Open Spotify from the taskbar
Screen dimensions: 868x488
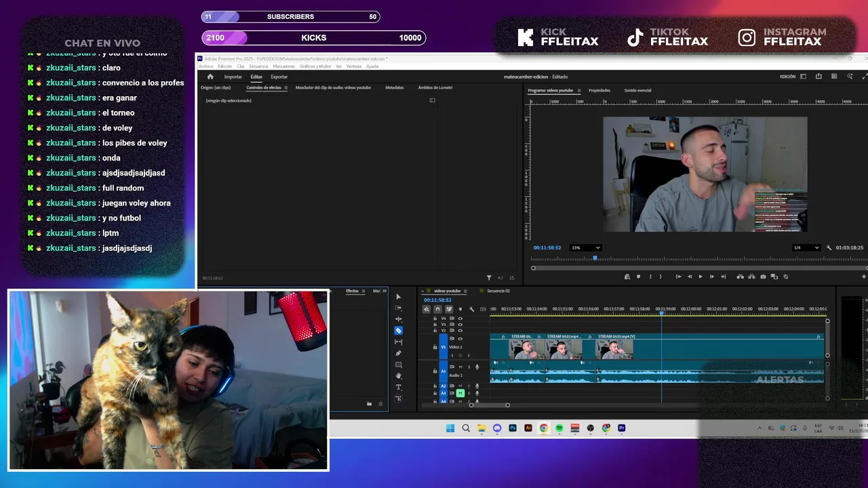click(559, 428)
